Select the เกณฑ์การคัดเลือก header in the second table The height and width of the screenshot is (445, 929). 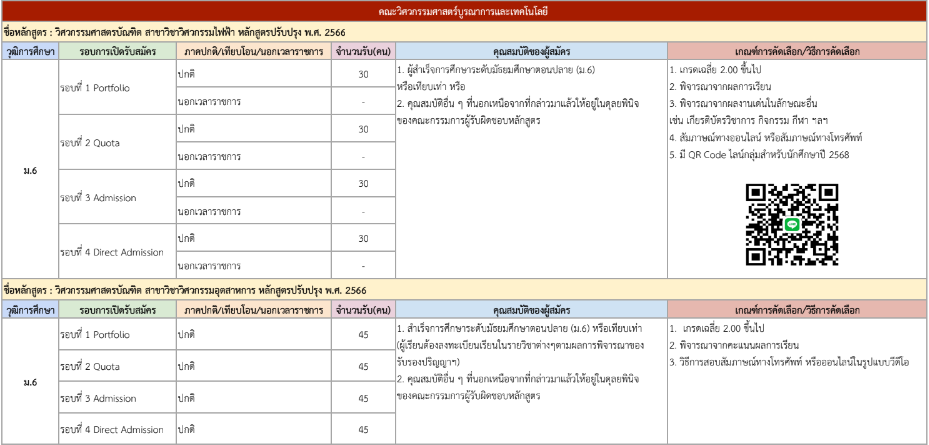[x=795, y=309]
